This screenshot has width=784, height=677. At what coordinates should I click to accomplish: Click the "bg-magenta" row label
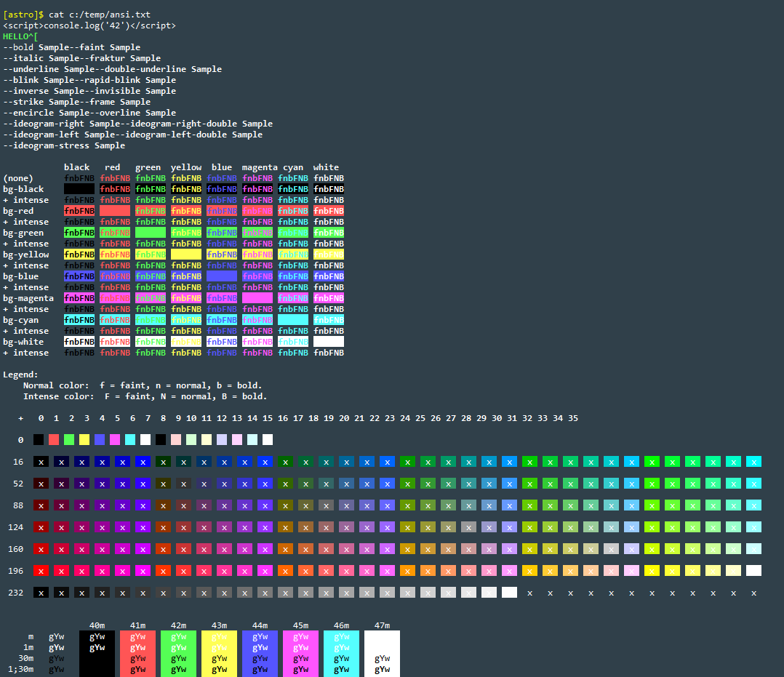(x=28, y=298)
